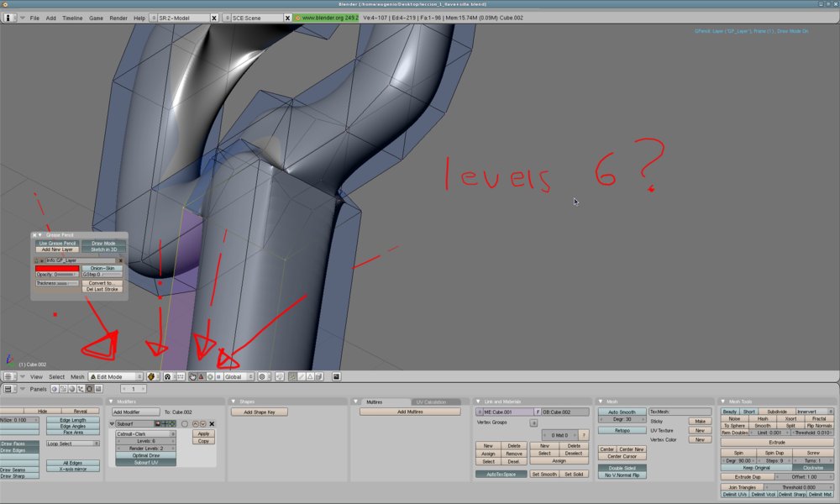Viewport: 840px width, 504px height.
Task: Select the rotate manipulator circle icon
Action: coord(210,376)
